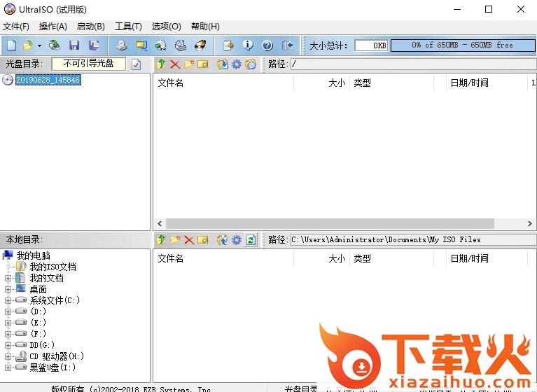
Task: Click the disc properties checkmark icon
Action: [137, 64]
